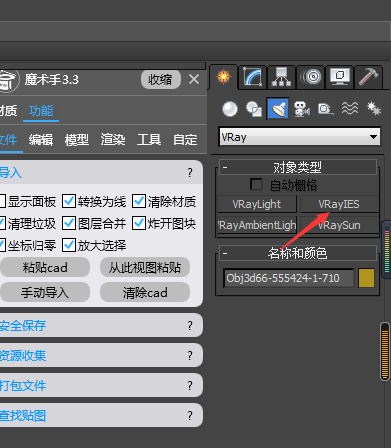Viewport: 391px width, 448px height.
Task: Uncheck the 图层合并 option
Action: tap(69, 223)
